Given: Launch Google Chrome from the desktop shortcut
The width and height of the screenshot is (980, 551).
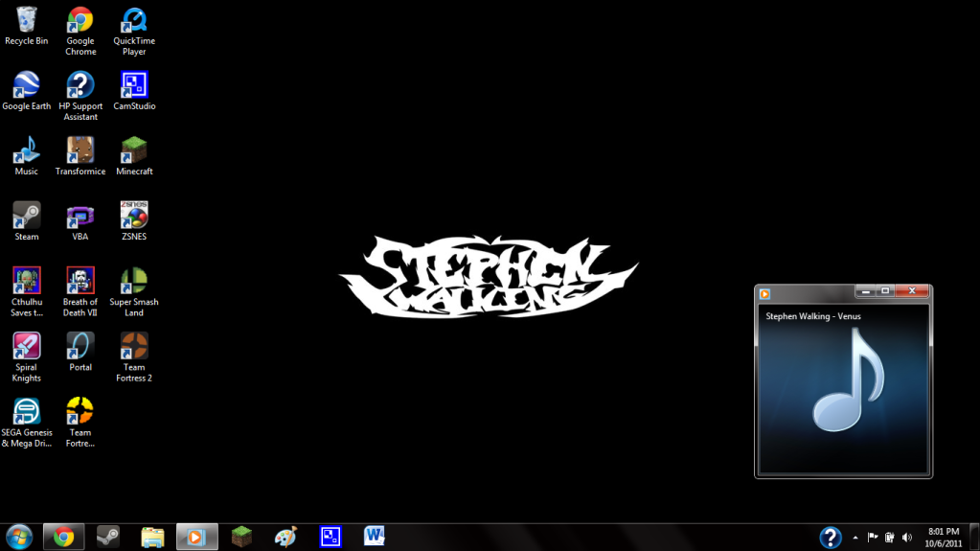Looking at the screenshot, I should [80, 32].
